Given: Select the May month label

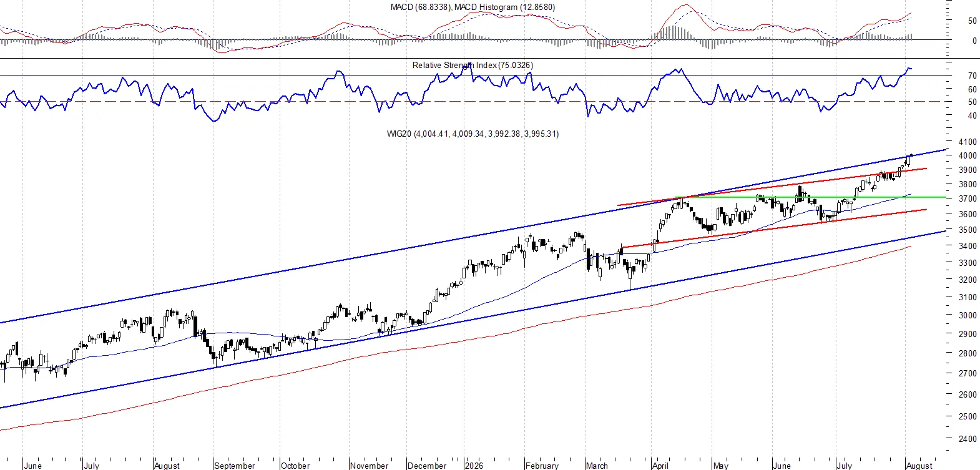Looking at the screenshot, I should 721,466.
